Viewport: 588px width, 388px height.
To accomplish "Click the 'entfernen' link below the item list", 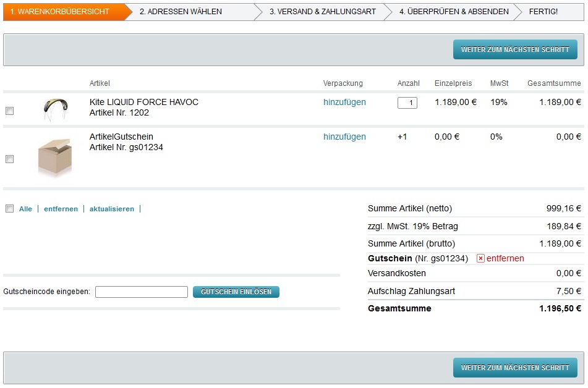I will click(x=61, y=209).
